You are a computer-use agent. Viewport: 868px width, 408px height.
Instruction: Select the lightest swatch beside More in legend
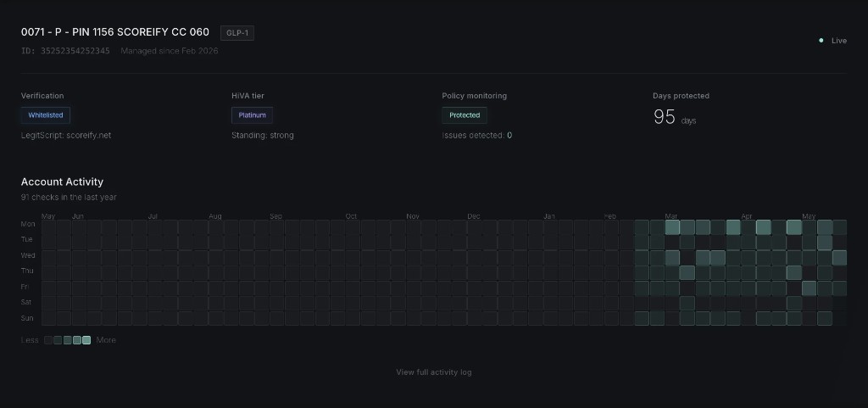(x=86, y=340)
